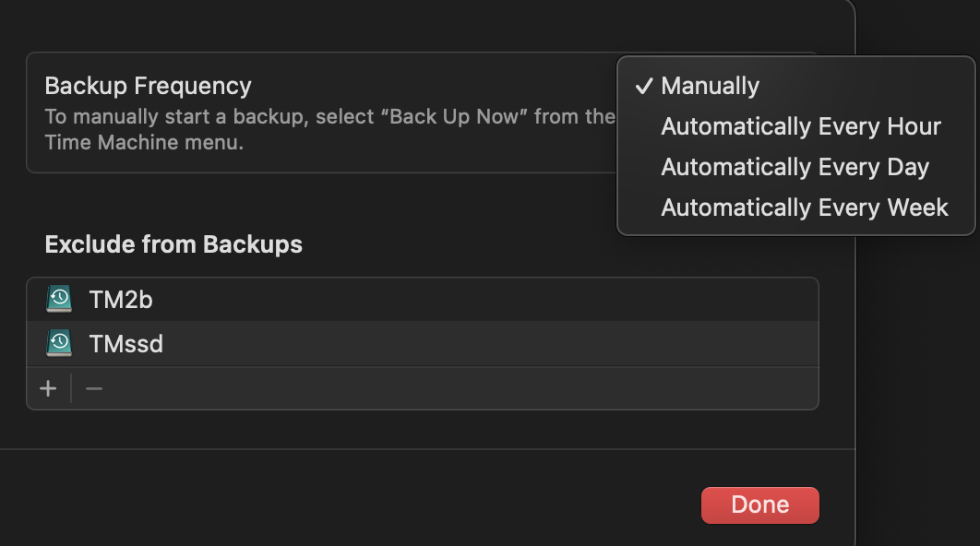Click the Time Machine disk icon beside TMssd
980x546 pixels.
59,343
